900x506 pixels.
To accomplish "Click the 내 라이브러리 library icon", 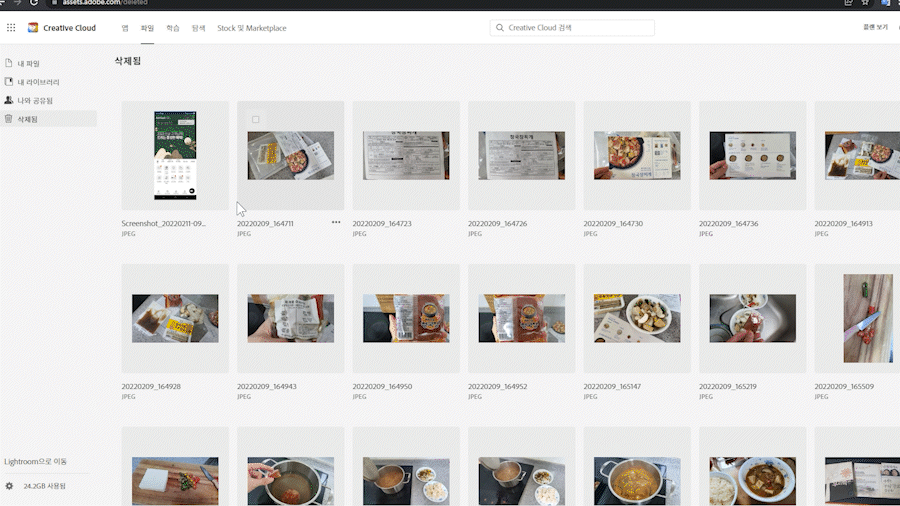I will click(x=9, y=81).
